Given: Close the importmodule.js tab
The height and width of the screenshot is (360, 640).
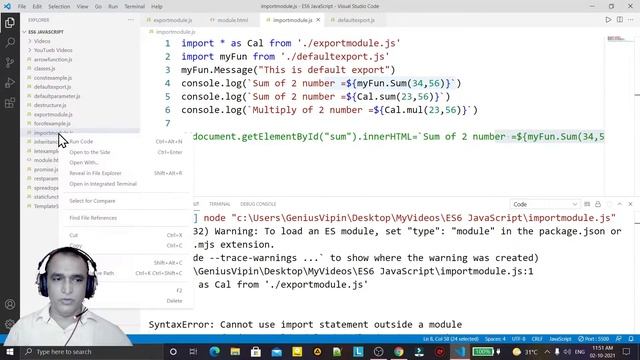Looking at the screenshot, I should click(318, 20).
